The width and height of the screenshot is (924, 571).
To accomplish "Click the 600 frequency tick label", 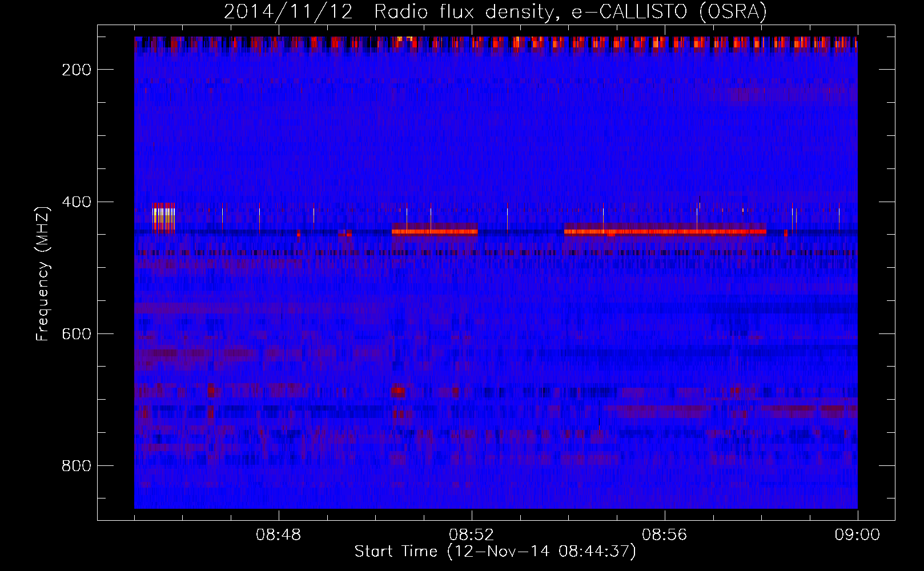I will (x=77, y=334).
